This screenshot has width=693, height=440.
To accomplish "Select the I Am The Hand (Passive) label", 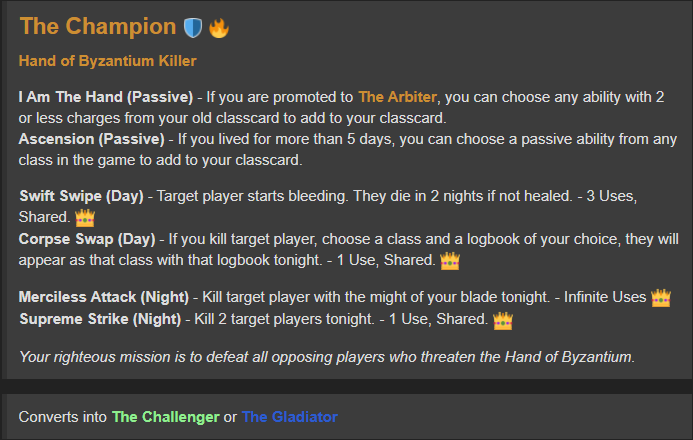I will pyautogui.click(x=106, y=97).
